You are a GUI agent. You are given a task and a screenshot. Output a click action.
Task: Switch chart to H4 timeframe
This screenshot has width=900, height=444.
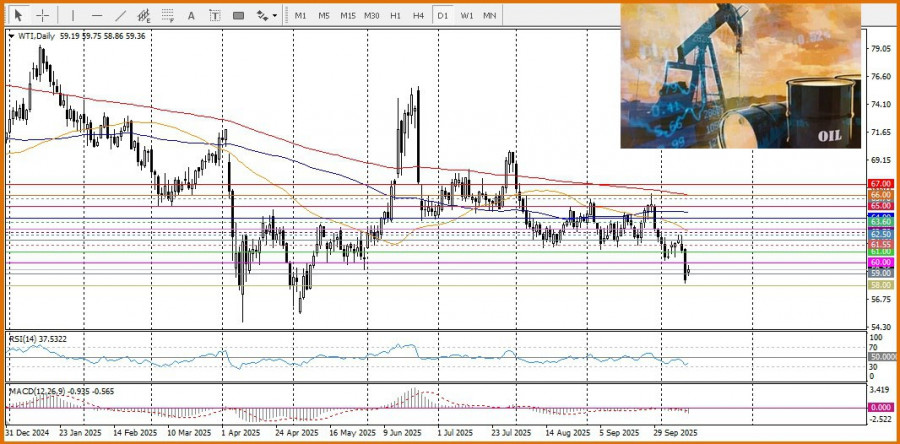pyautogui.click(x=418, y=15)
